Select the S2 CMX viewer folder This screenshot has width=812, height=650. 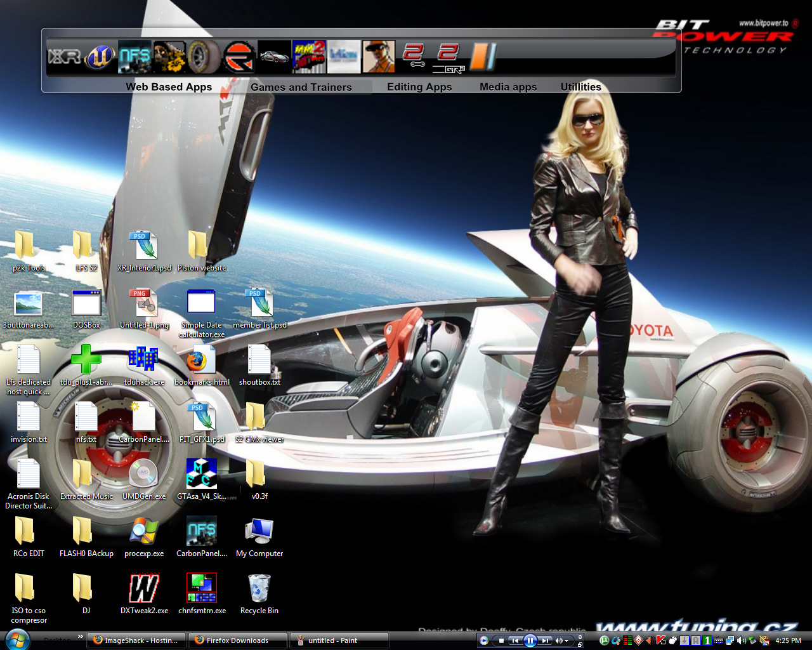pos(259,423)
